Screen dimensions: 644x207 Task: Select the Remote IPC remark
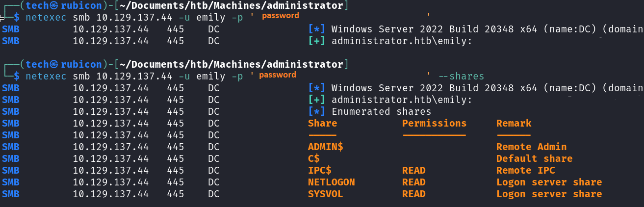pos(525,170)
